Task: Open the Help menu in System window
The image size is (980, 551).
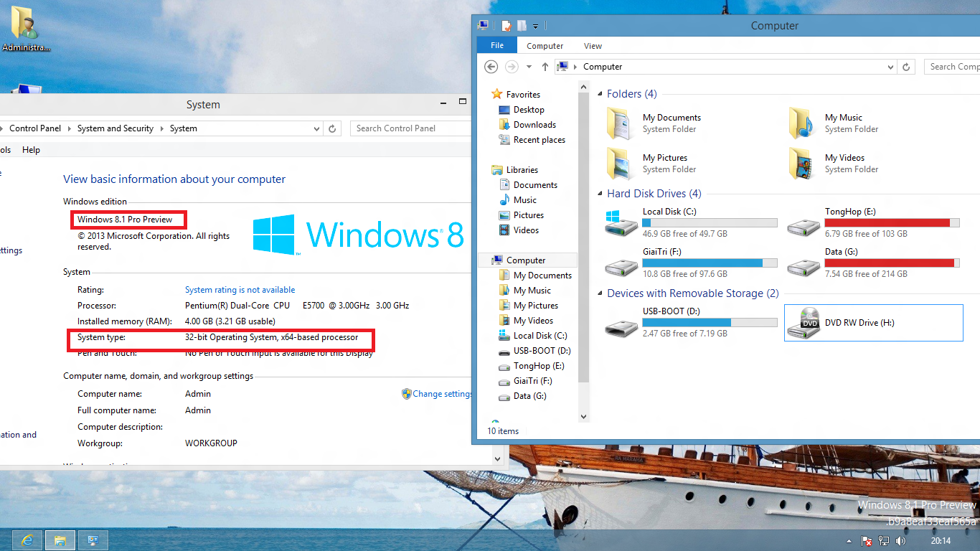Action: click(31, 150)
